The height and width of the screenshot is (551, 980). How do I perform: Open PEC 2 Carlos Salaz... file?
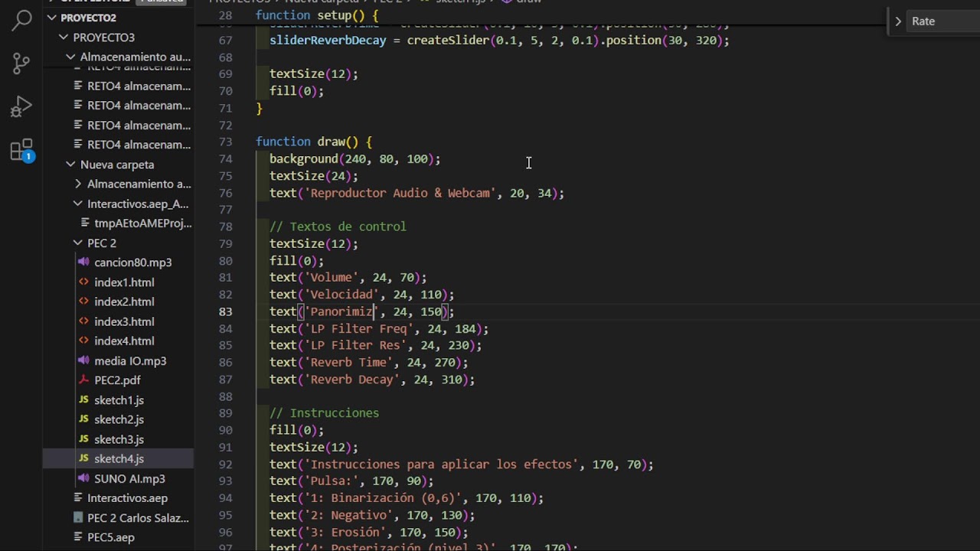pyautogui.click(x=138, y=518)
